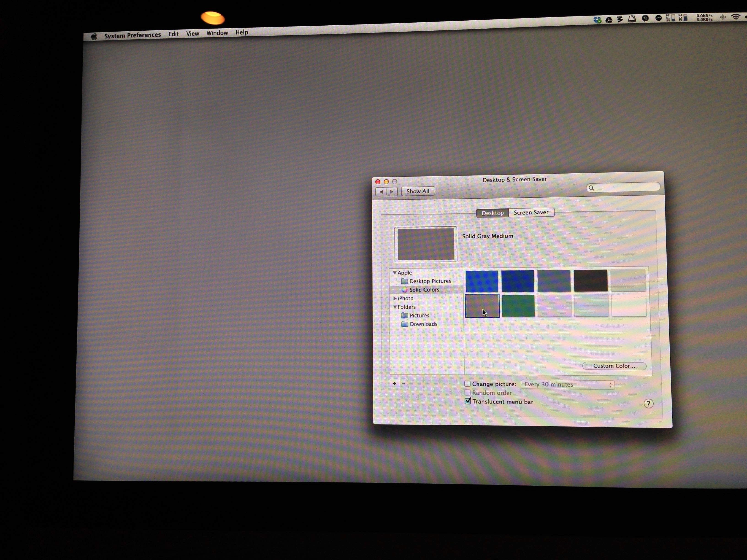The image size is (747, 560).
Task: Open the Apple menu logo
Action: tap(94, 36)
